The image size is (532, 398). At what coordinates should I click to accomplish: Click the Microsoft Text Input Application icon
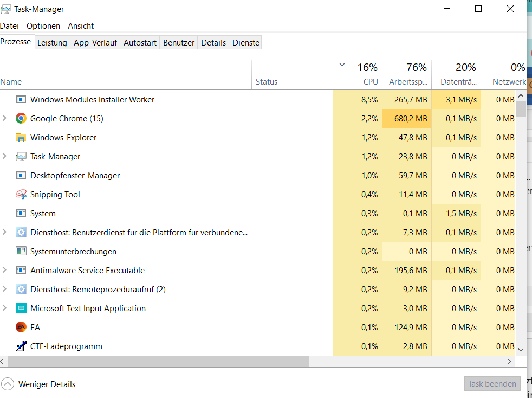pyautogui.click(x=21, y=309)
